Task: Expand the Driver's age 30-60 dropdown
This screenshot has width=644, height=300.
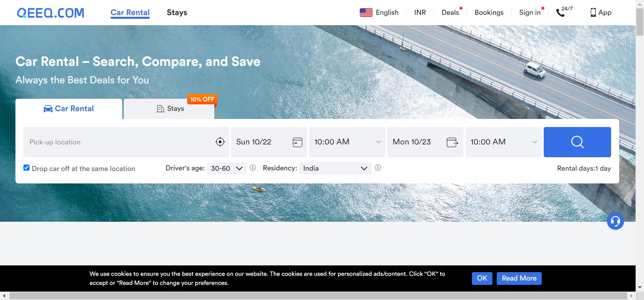Action: coord(227,168)
